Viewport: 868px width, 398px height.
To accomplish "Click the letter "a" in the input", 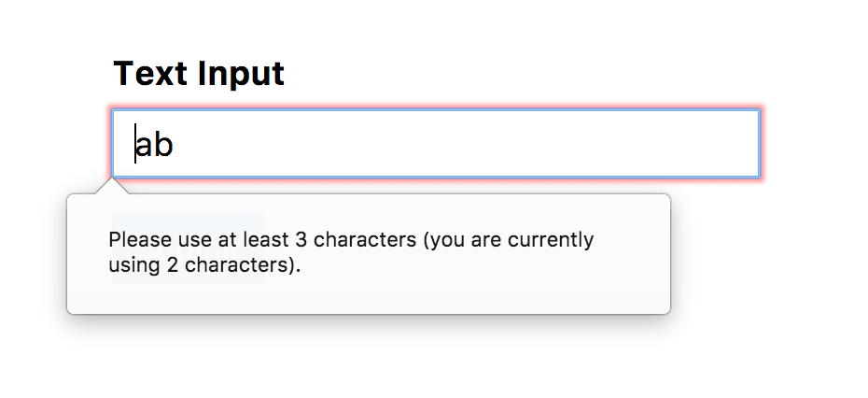I will click(145, 146).
